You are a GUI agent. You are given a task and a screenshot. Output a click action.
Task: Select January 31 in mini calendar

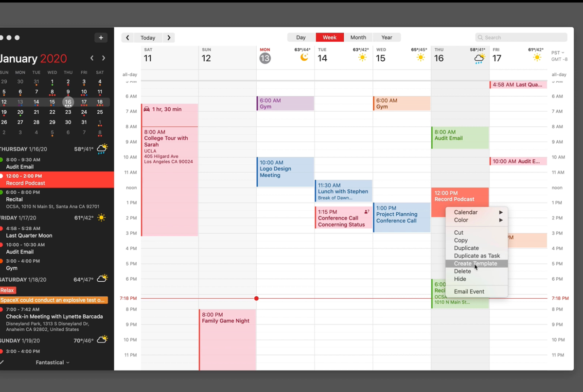pyautogui.click(x=84, y=122)
